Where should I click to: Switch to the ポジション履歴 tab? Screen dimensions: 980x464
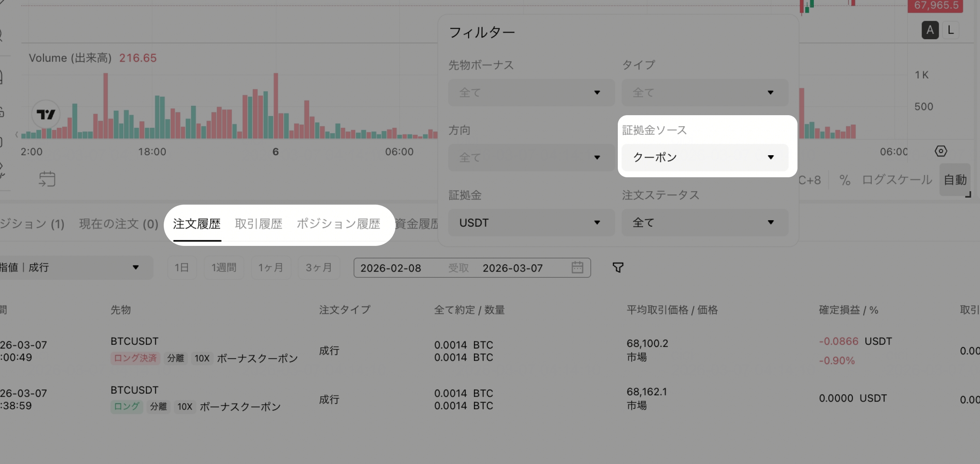(x=338, y=224)
